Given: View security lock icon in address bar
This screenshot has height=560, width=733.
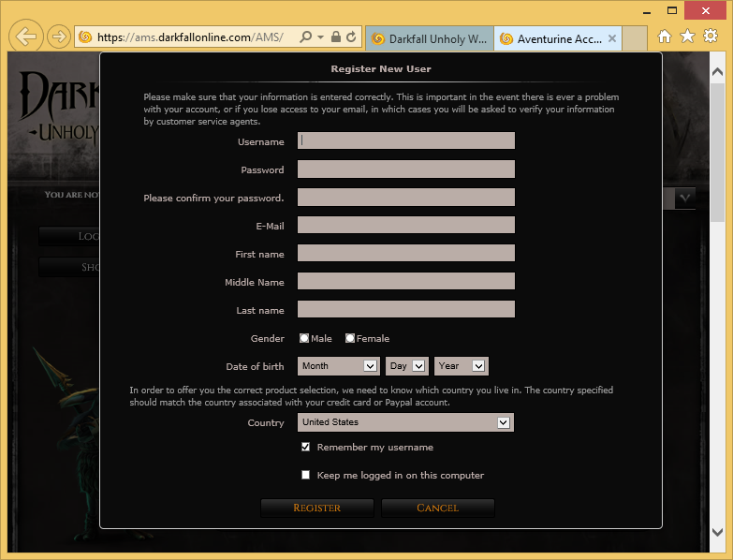Looking at the screenshot, I should (336, 37).
